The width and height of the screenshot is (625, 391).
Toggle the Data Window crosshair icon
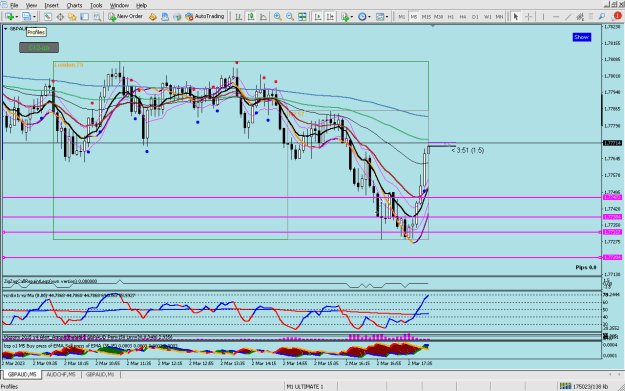coord(60,17)
